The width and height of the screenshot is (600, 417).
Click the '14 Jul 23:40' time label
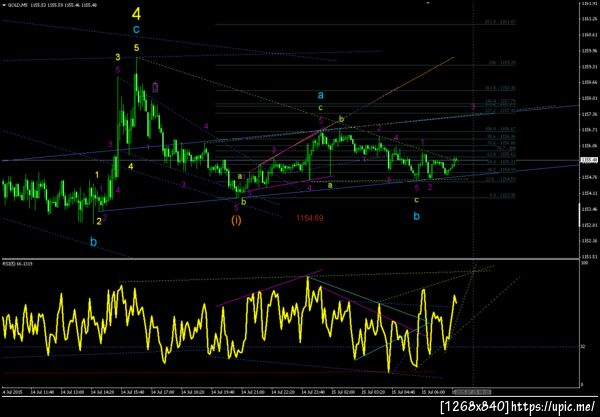313,392
